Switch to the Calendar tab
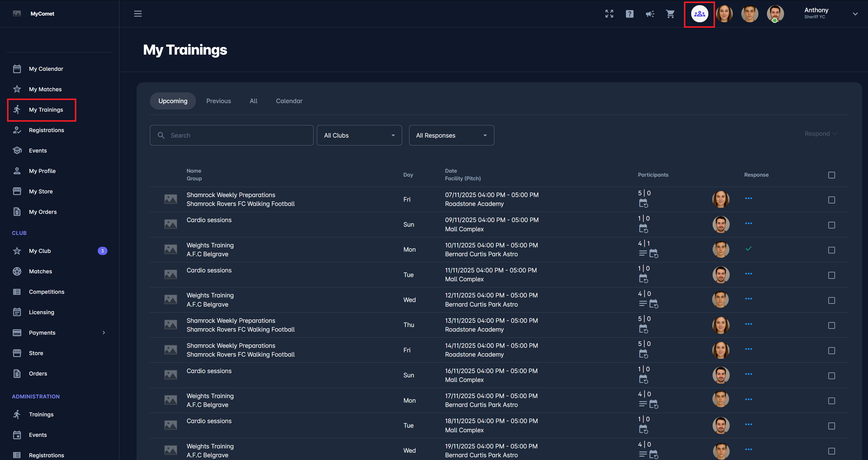This screenshot has height=460, width=868. pyautogui.click(x=289, y=101)
